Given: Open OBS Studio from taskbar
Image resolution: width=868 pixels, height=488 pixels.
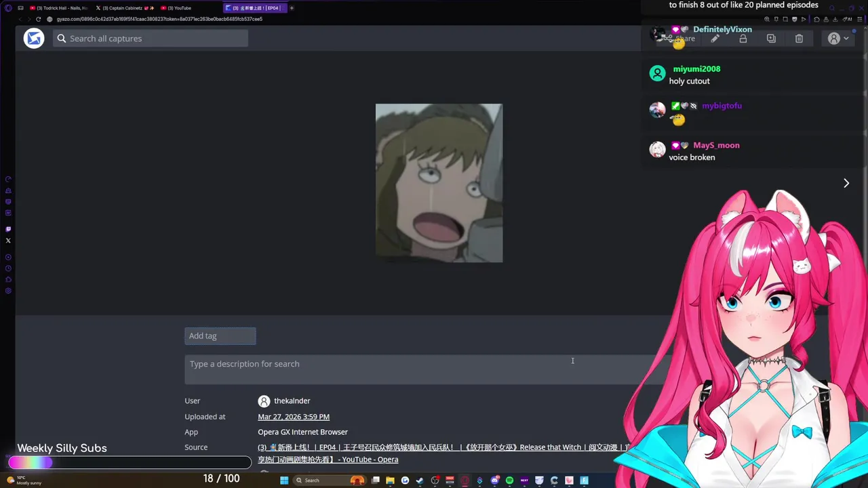Looking at the screenshot, I should click(435, 481).
